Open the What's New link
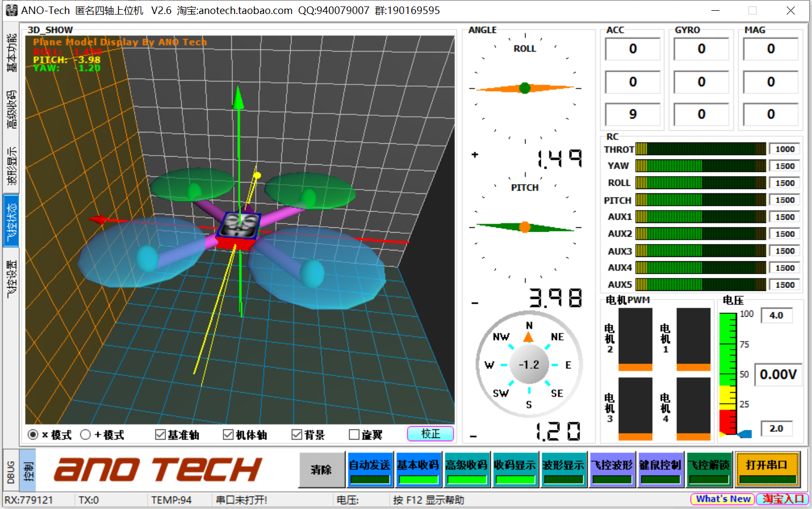The height and width of the screenshot is (509, 812). pos(723,499)
